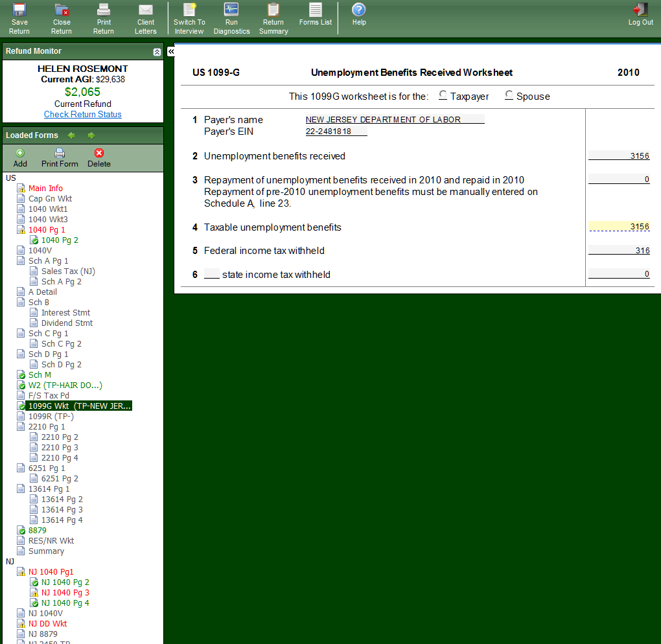The height and width of the screenshot is (644, 661).
Task: Click the Close Return toolbar icon
Action: [62, 10]
